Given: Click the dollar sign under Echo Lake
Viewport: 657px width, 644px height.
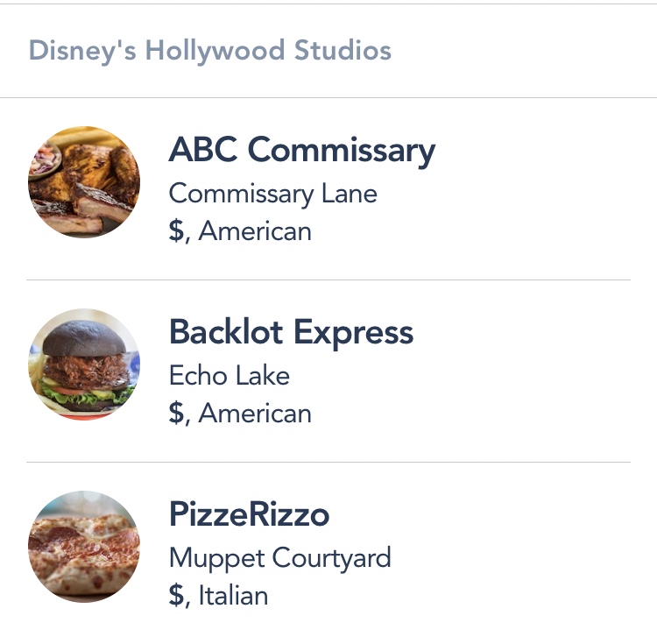Looking at the screenshot, I should 177,414.
